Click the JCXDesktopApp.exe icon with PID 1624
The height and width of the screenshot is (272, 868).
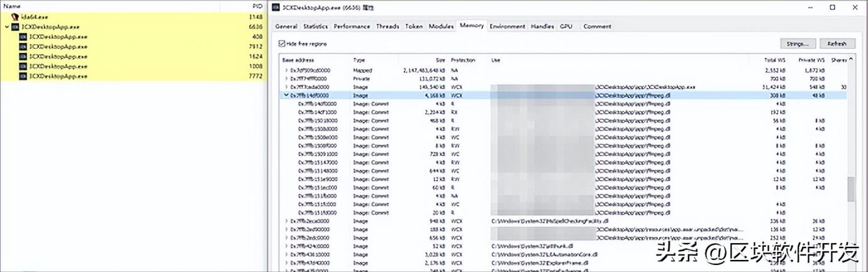(x=23, y=56)
